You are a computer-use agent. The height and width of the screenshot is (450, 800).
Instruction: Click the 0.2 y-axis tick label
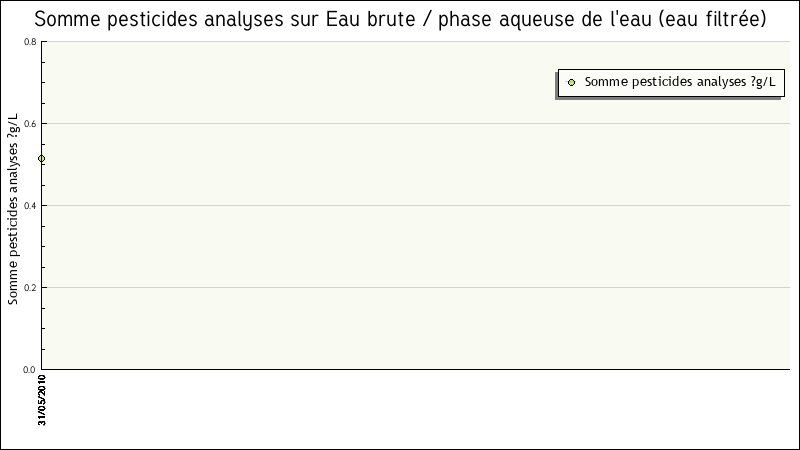click(x=29, y=288)
